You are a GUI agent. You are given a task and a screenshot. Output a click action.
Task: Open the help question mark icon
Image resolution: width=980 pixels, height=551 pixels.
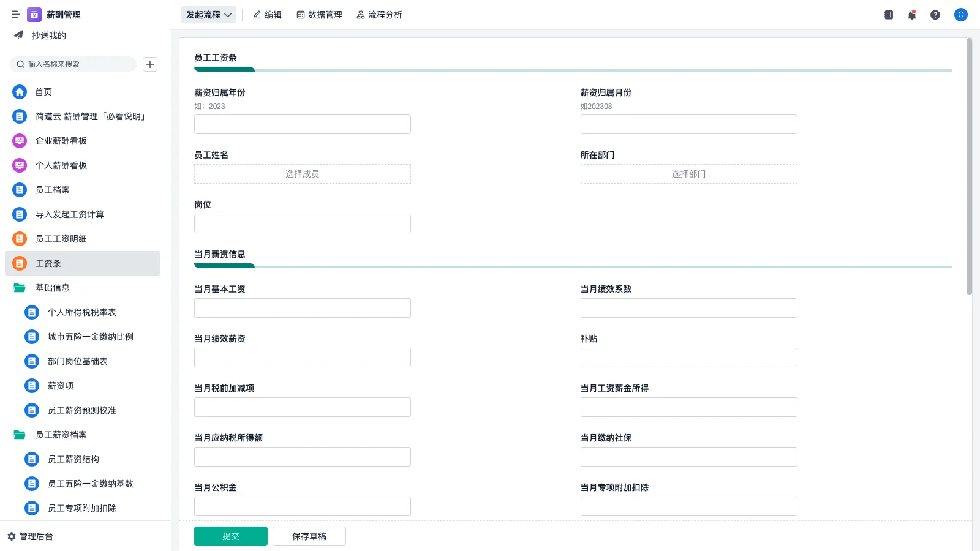tap(935, 15)
